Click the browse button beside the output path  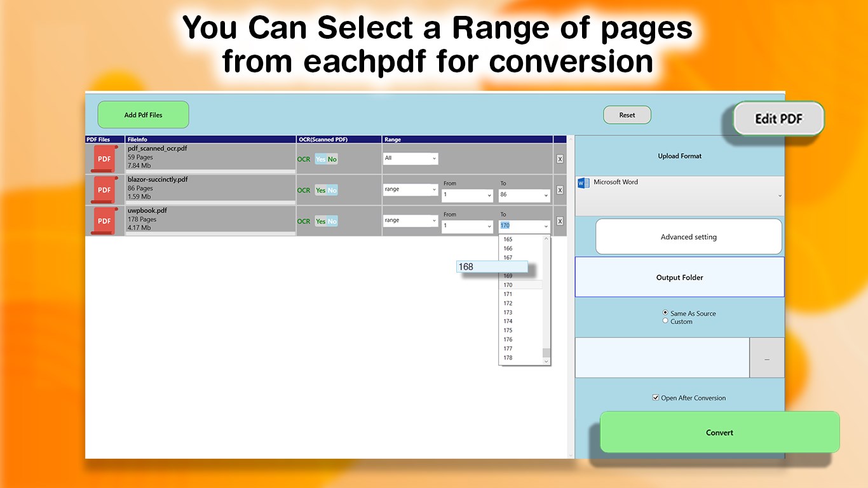tap(767, 358)
